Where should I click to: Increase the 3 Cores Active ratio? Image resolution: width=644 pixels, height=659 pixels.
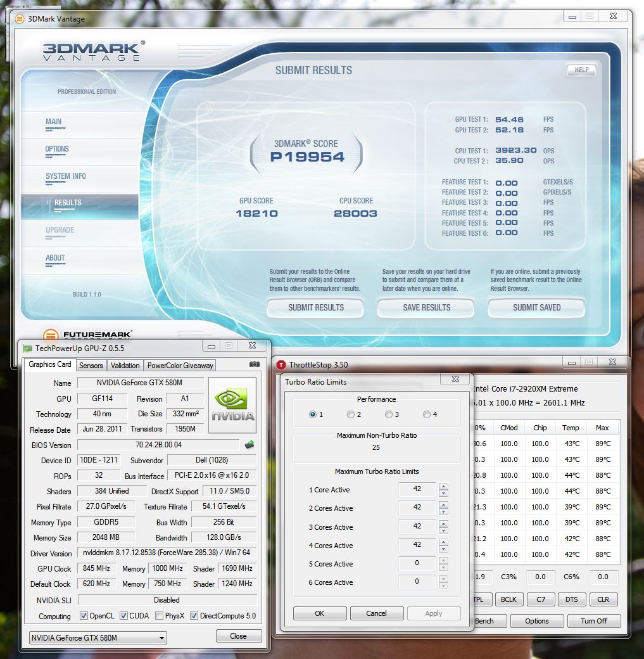[443, 523]
